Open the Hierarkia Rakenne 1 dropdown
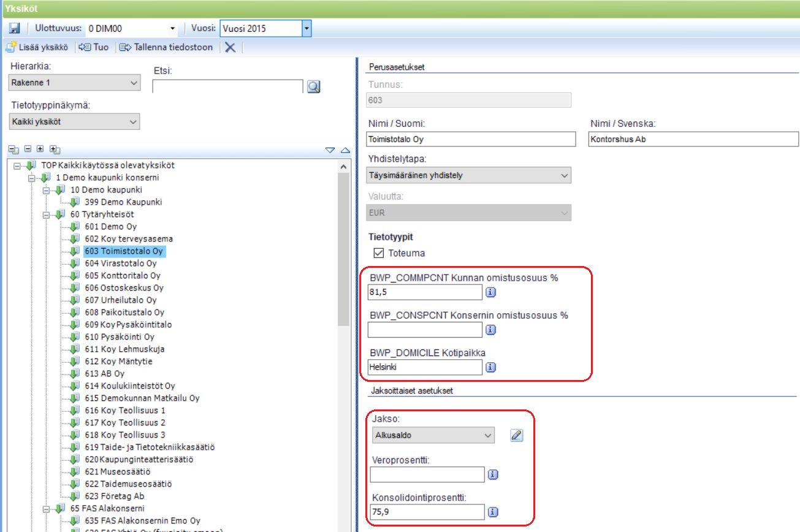This screenshot has width=800, height=532. tap(75, 83)
